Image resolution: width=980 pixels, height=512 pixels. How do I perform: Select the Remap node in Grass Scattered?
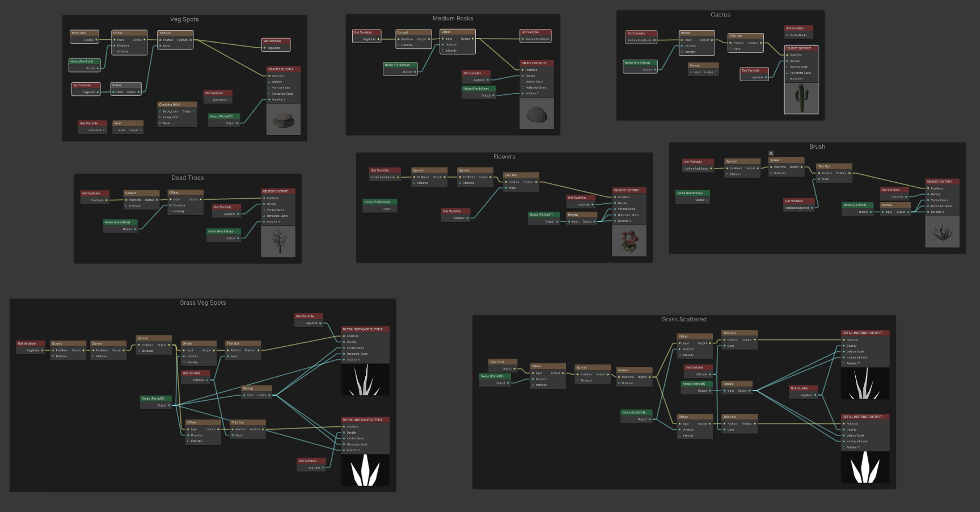pos(737,387)
